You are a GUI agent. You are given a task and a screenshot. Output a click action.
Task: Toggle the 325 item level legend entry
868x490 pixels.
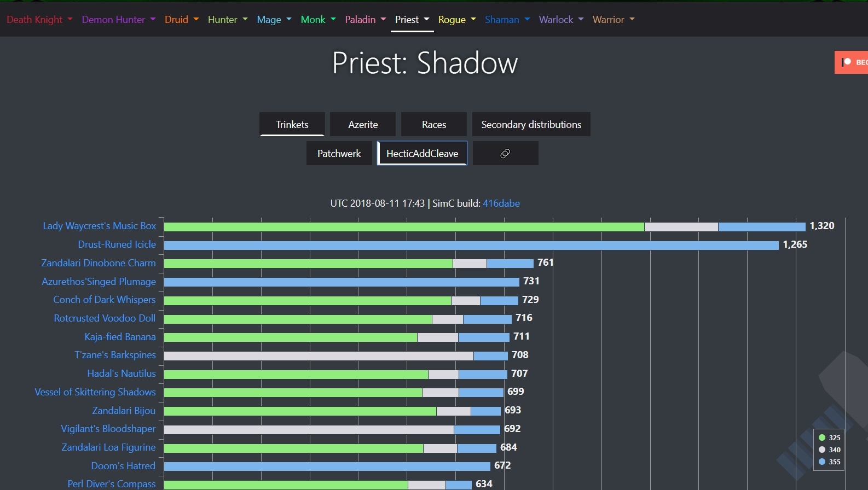coord(829,437)
